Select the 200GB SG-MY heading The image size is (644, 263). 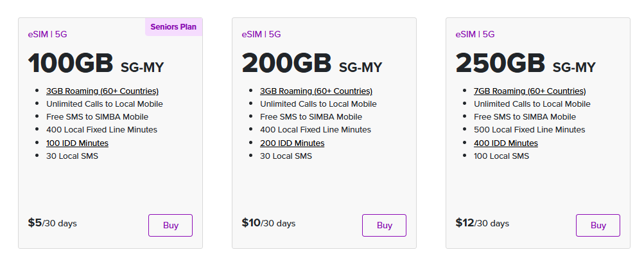[x=312, y=64]
